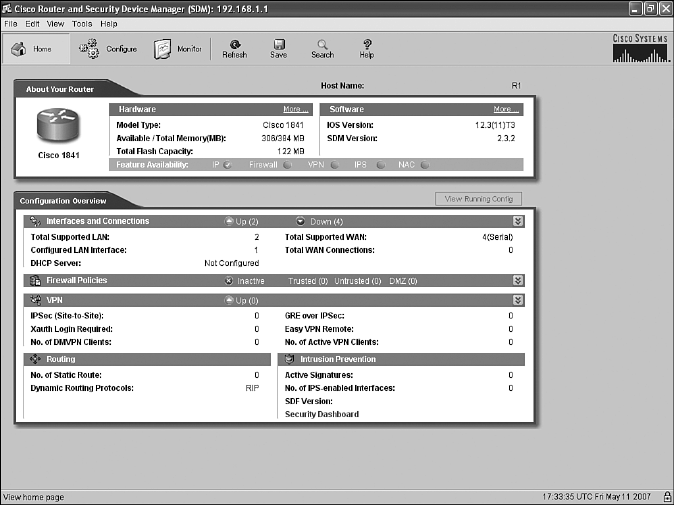The image size is (674, 505).
Task: Click the Intrusion Prevention shield icon
Action: point(290,359)
